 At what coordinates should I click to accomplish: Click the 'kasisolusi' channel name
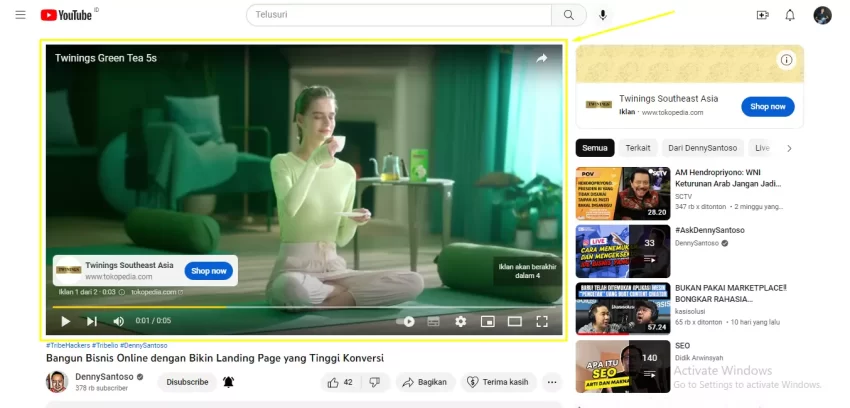pyautogui.click(x=691, y=312)
